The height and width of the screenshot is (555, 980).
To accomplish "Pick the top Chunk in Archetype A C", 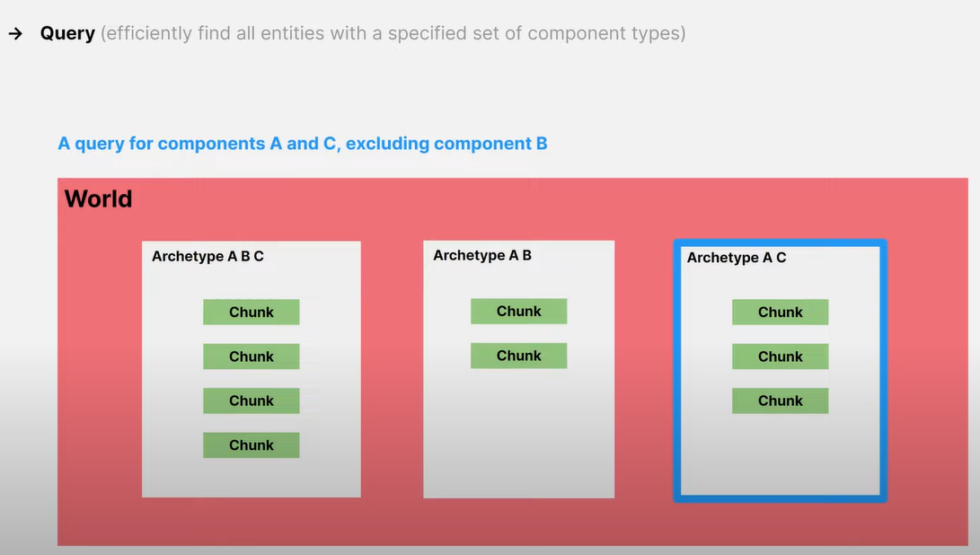I will pyautogui.click(x=780, y=313).
